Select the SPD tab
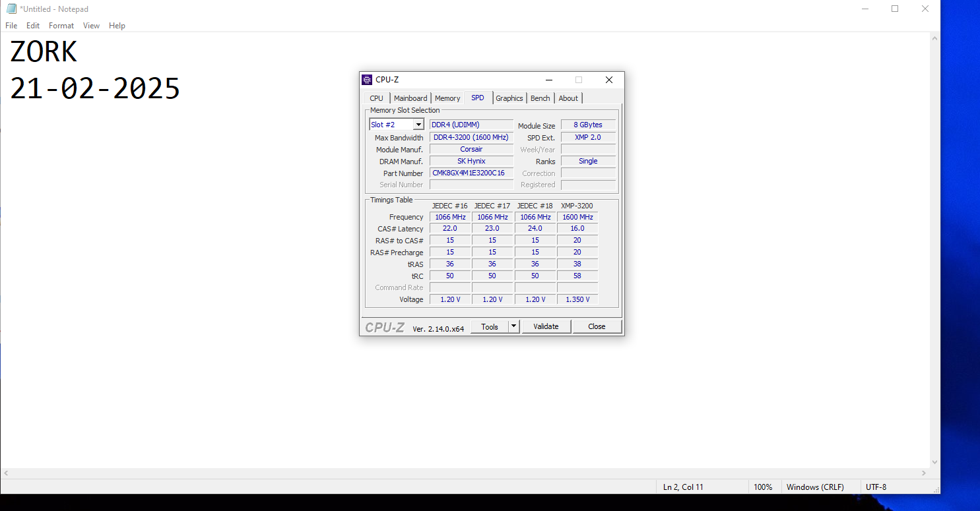Screen dimensions: 980x511 tap(478, 98)
